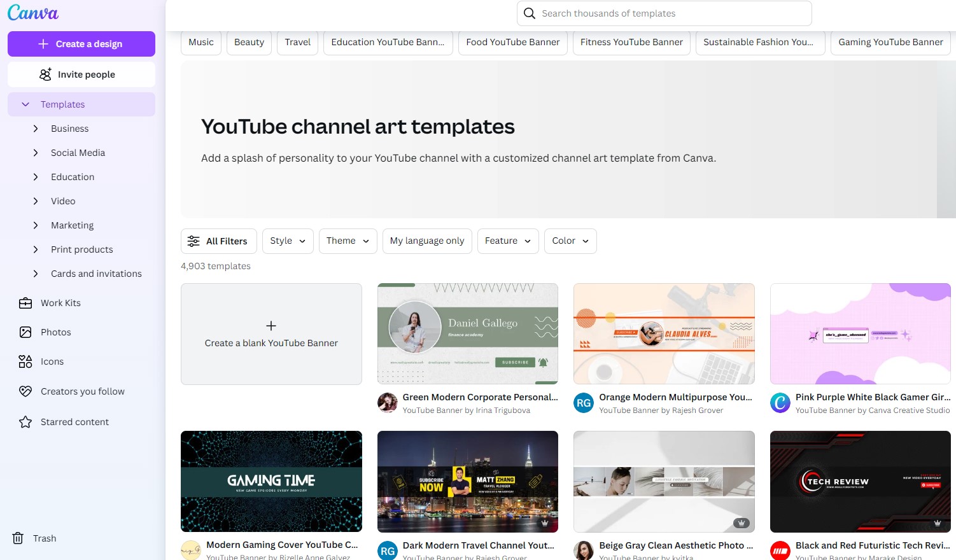Select the Travel category chip
The height and width of the screenshot is (560, 956).
pyautogui.click(x=298, y=43)
